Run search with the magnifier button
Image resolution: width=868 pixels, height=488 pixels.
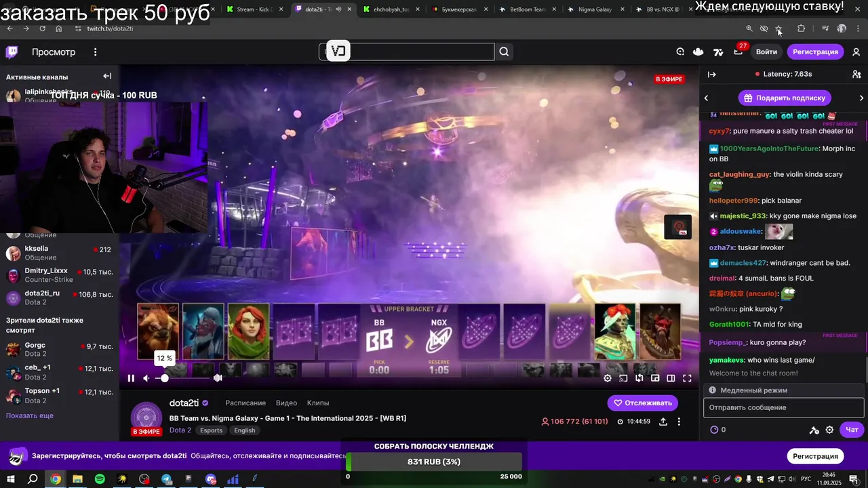(x=504, y=52)
